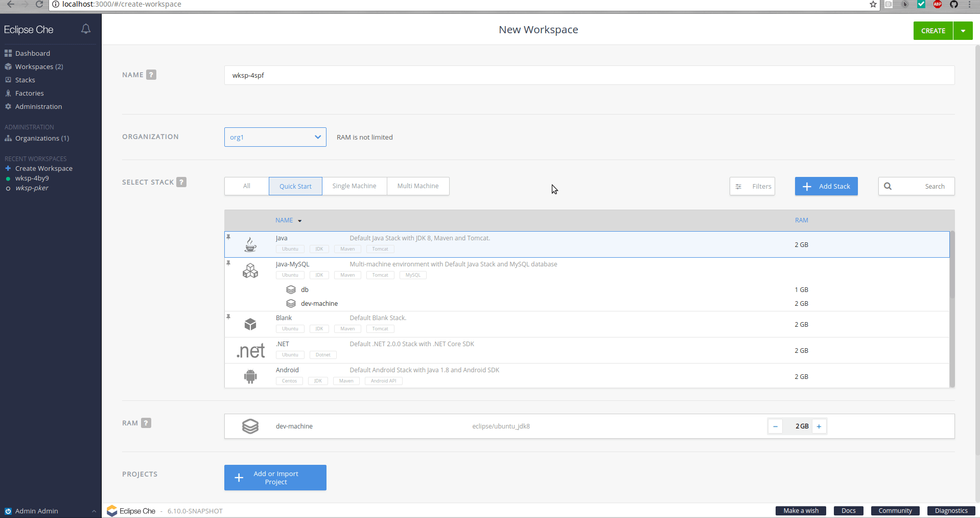Open the Diagnostics link in footer
This screenshot has width=980, height=518.
pyautogui.click(x=951, y=511)
